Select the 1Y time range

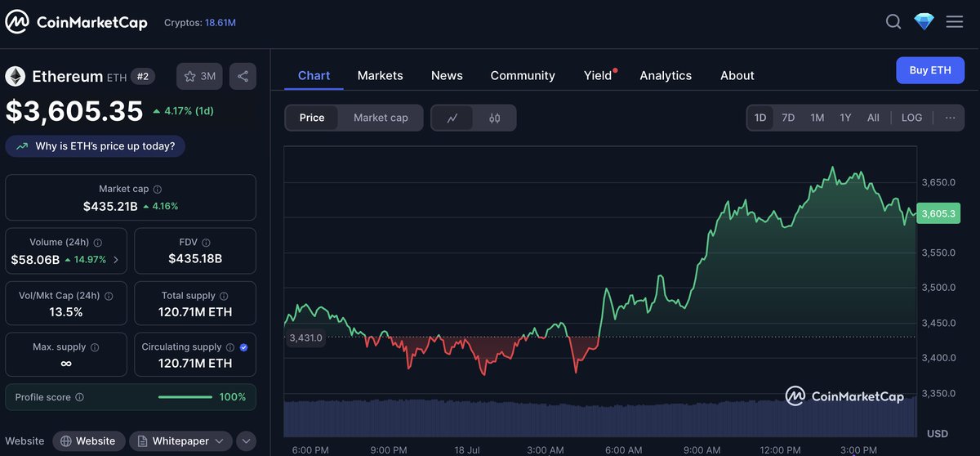point(845,118)
